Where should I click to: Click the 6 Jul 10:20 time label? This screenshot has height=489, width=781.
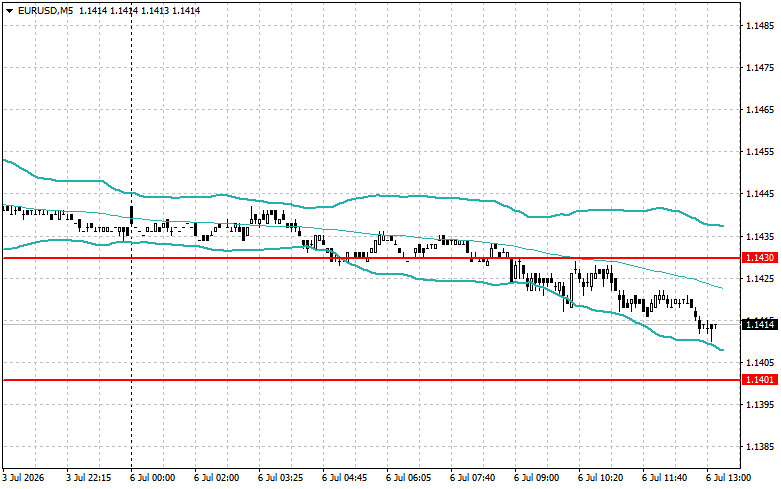(600, 478)
